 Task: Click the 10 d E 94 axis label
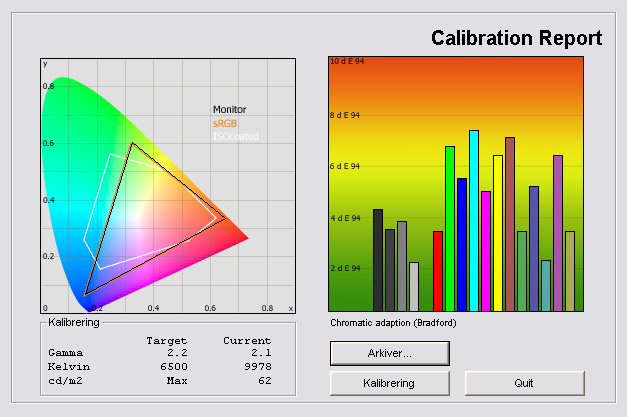tap(347, 61)
